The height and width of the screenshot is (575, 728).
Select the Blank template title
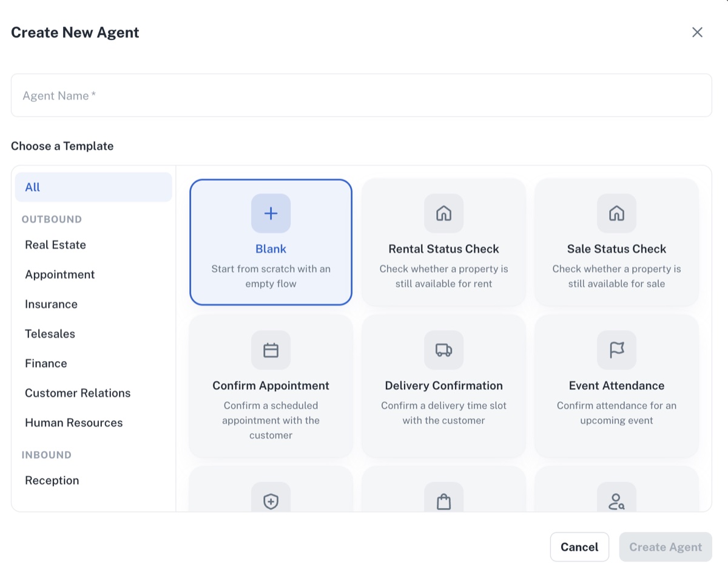[x=271, y=249]
